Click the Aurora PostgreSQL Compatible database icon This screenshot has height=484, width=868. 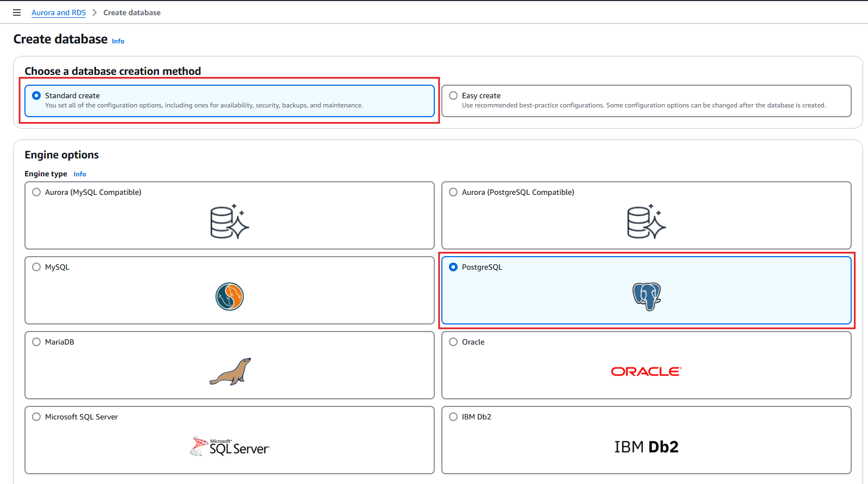[x=647, y=221]
